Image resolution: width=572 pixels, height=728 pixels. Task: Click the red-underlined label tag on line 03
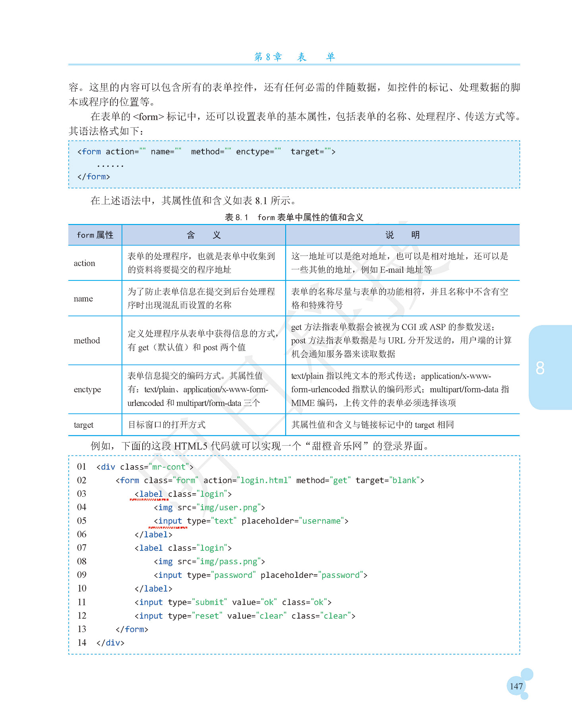click(x=149, y=494)
